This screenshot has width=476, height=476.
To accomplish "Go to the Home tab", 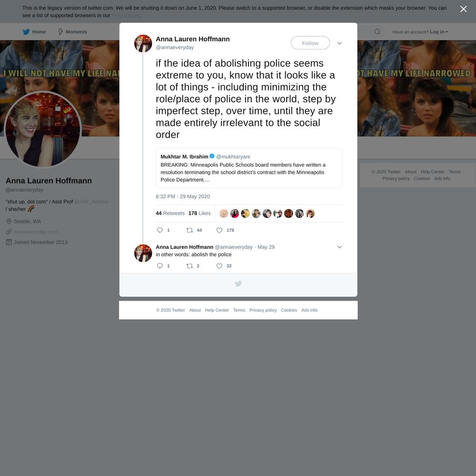I will (x=34, y=31).
